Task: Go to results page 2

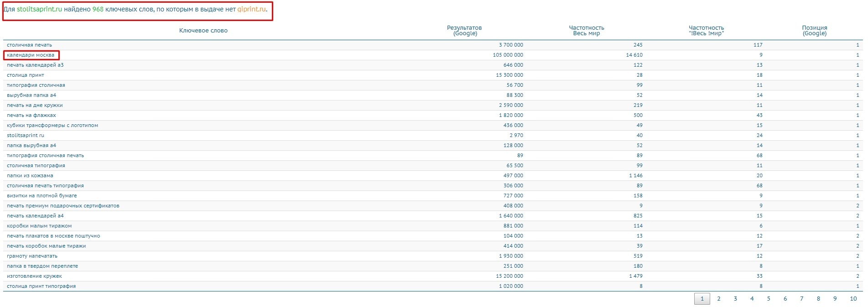Action: coord(718,299)
